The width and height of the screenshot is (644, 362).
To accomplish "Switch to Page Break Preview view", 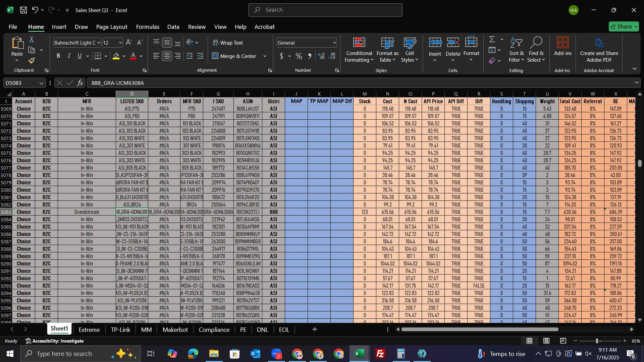I will tap(563, 341).
